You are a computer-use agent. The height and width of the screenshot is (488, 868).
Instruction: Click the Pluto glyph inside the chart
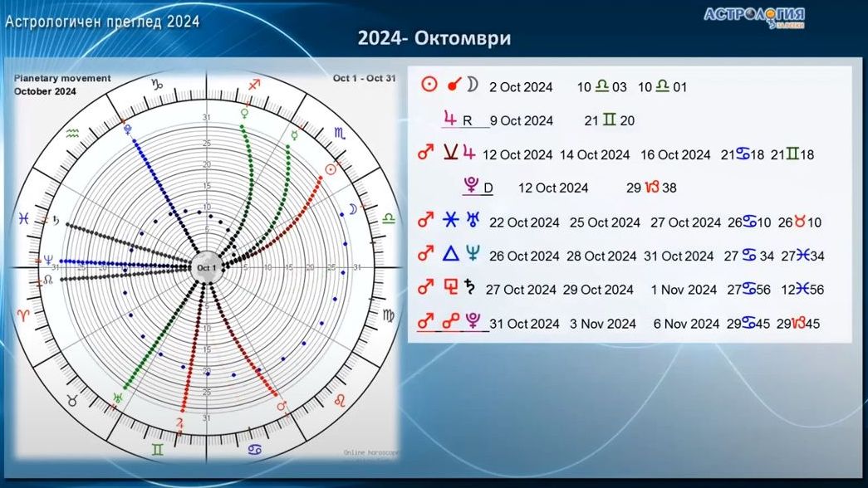(x=129, y=129)
